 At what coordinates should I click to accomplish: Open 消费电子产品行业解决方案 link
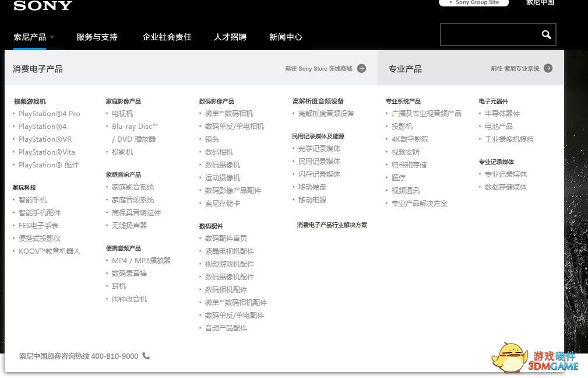click(x=332, y=225)
